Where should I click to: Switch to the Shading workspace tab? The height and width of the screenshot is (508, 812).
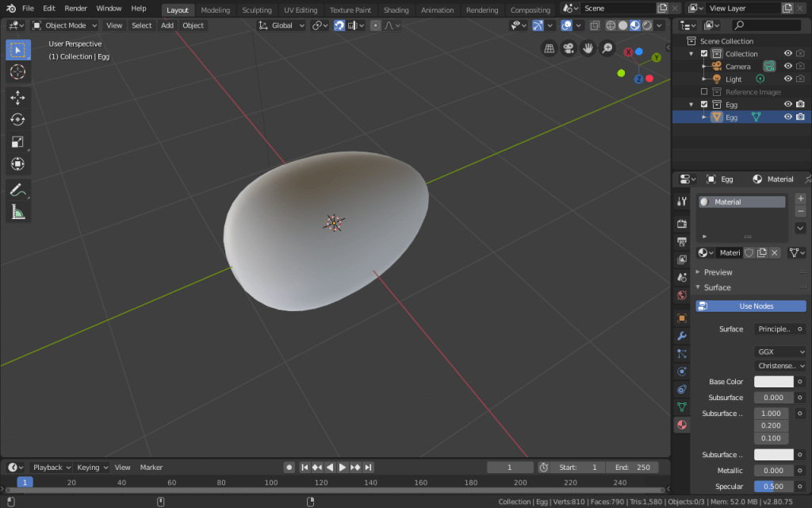tap(396, 10)
